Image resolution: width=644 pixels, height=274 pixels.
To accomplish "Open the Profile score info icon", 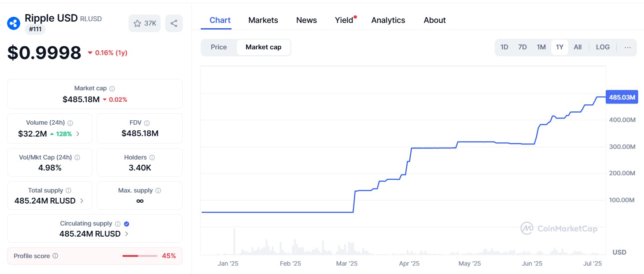I will click(55, 256).
